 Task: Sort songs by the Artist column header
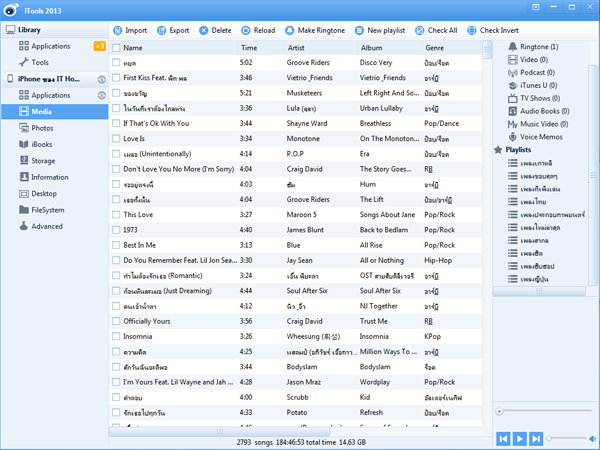click(296, 47)
